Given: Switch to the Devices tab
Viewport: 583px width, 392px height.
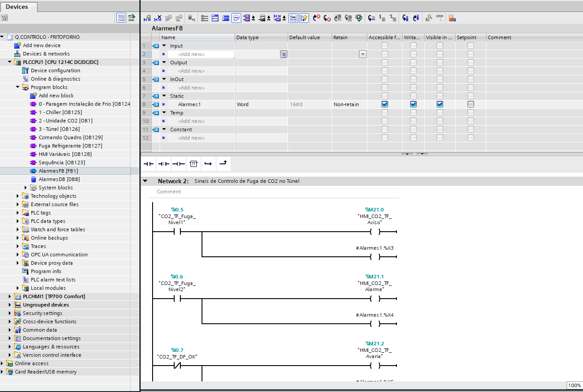Looking at the screenshot, I should [x=17, y=7].
